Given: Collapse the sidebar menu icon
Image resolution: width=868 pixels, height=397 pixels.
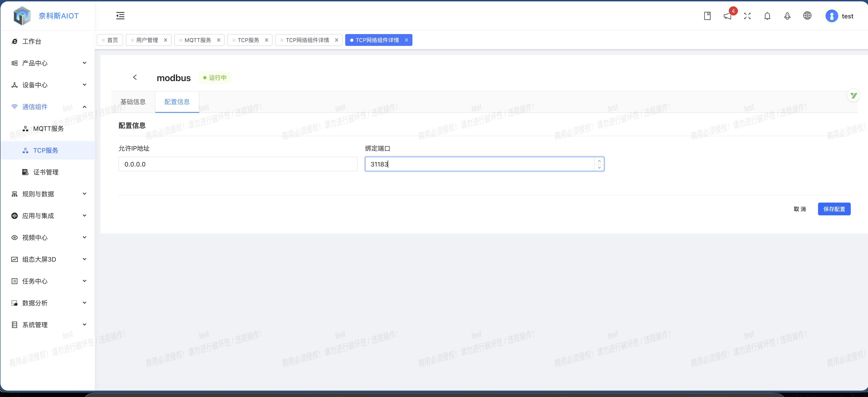Looking at the screenshot, I should tap(120, 16).
